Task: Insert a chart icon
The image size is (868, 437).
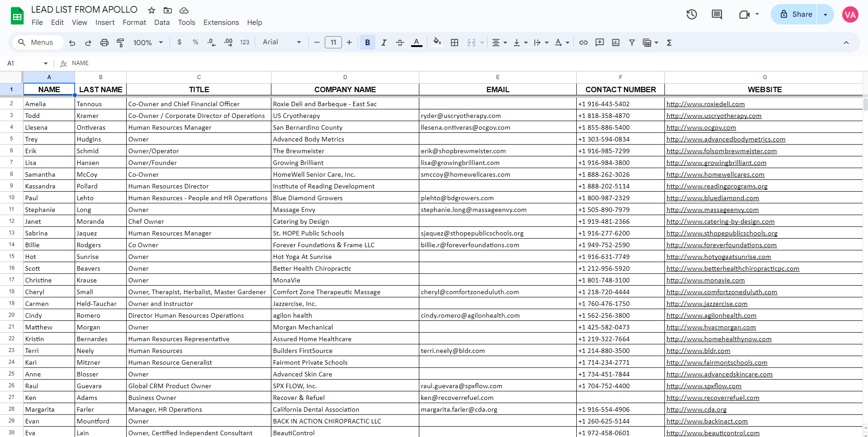Action: pos(616,42)
